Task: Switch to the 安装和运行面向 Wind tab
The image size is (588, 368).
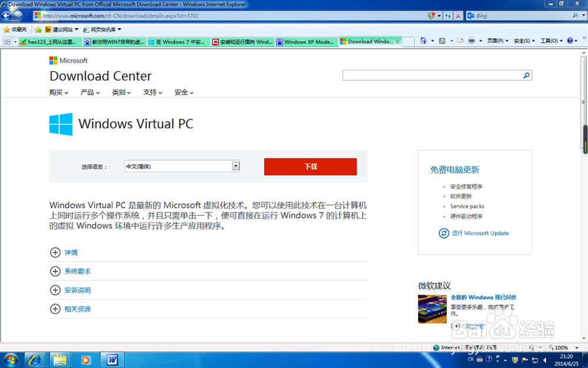Action: pos(243,42)
